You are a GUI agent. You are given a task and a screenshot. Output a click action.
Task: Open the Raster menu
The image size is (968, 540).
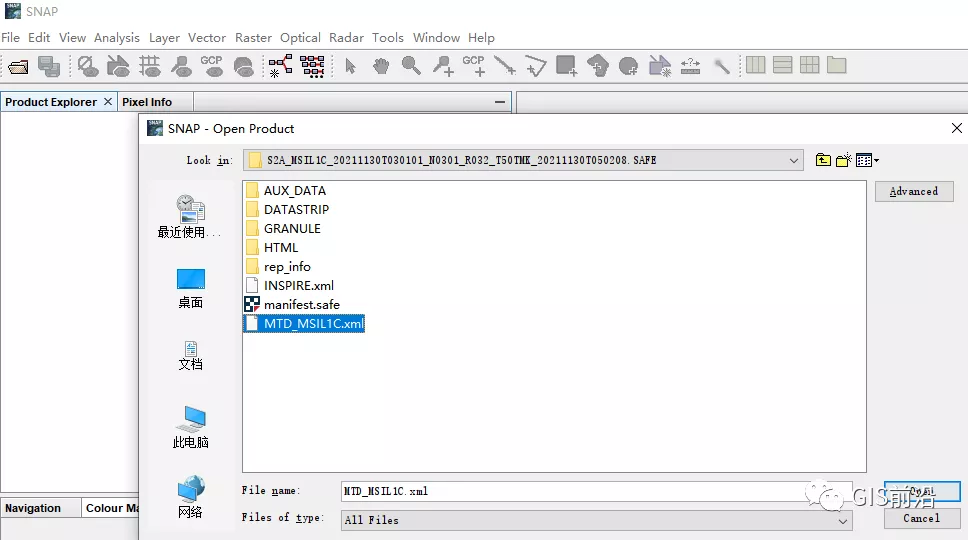click(x=253, y=38)
